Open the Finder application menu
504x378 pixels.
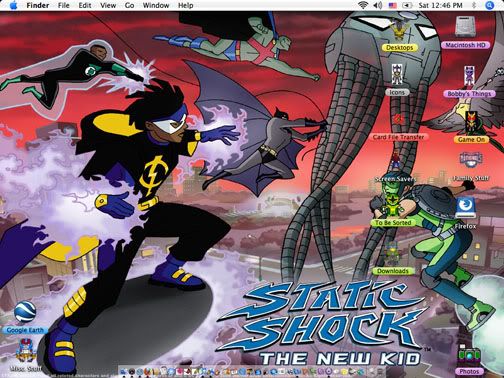(x=38, y=5)
